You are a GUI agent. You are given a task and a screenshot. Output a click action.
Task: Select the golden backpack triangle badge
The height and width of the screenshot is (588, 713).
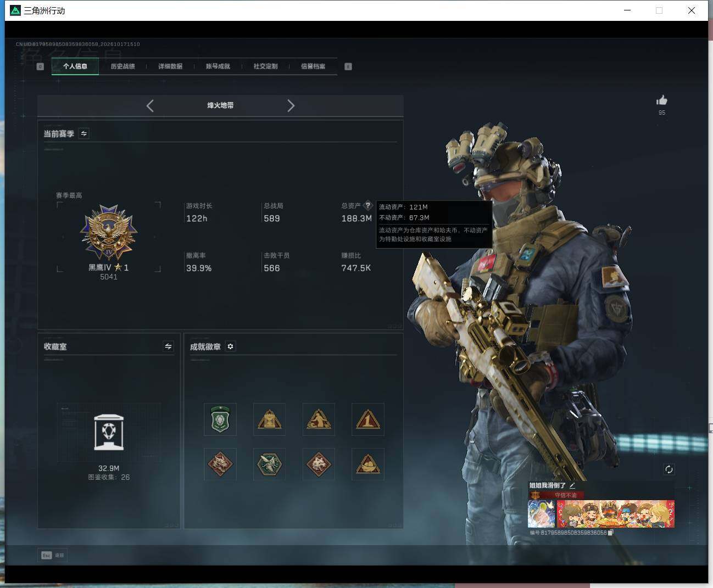pos(269,419)
